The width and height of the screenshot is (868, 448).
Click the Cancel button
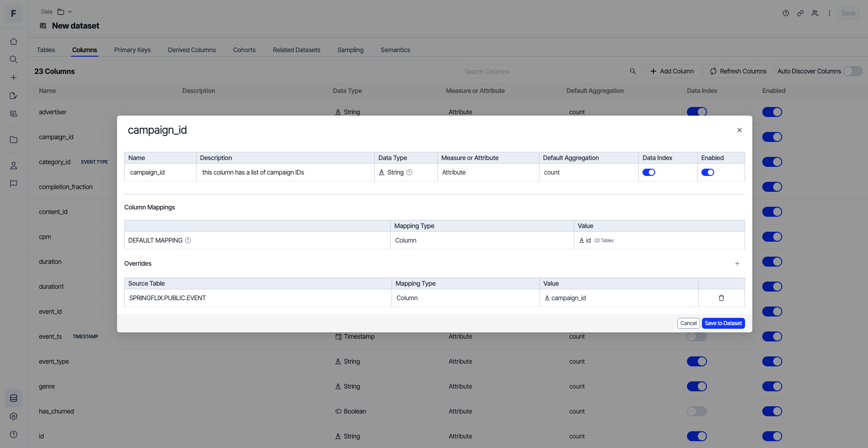point(688,323)
